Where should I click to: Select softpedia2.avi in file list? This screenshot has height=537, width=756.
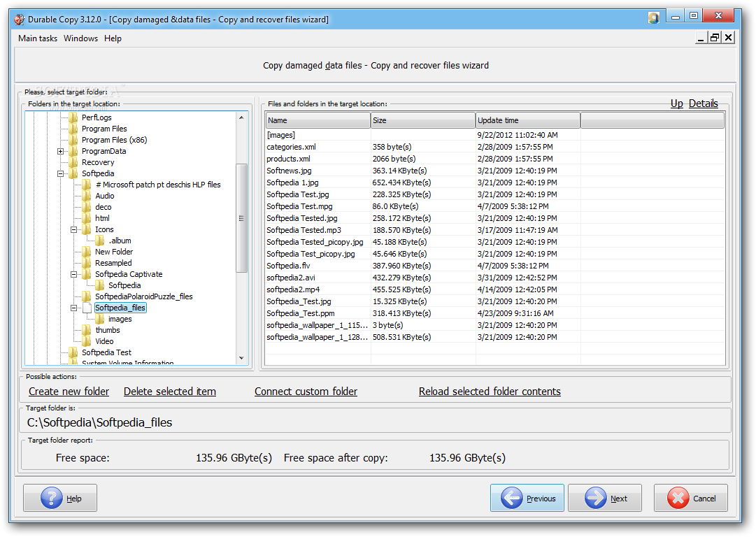point(291,278)
